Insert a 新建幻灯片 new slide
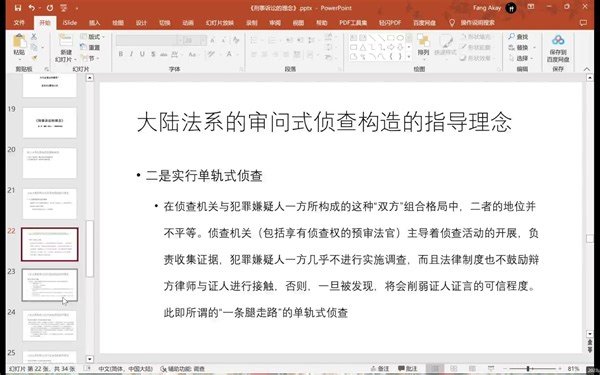This screenshot has width=600, height=375. tap(66, 48)
